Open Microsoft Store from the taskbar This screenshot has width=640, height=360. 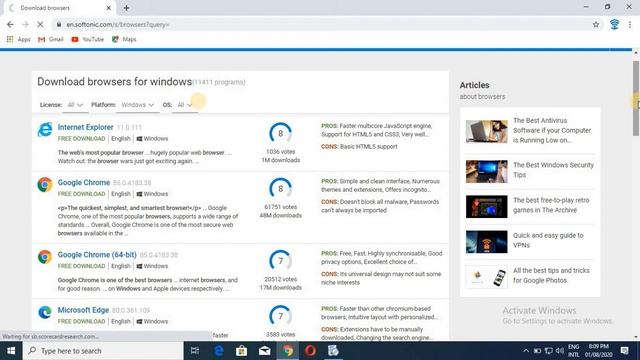242,351
